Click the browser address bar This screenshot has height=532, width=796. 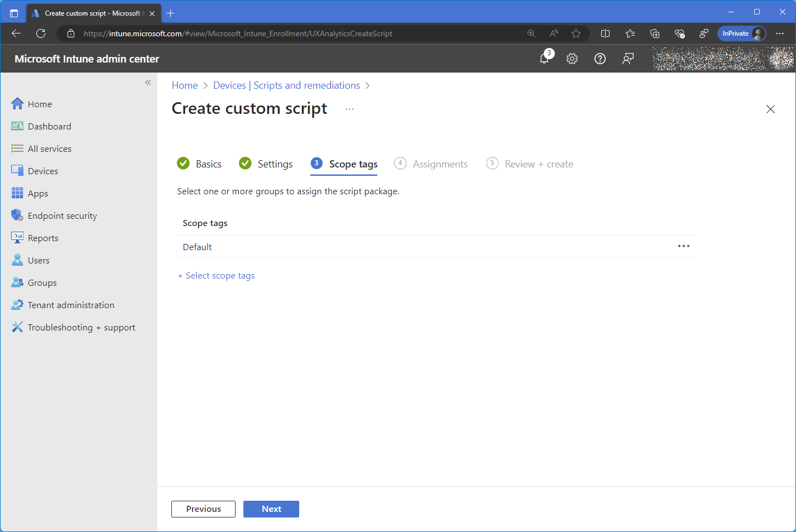pyautogui.click(x=301, y=33)
